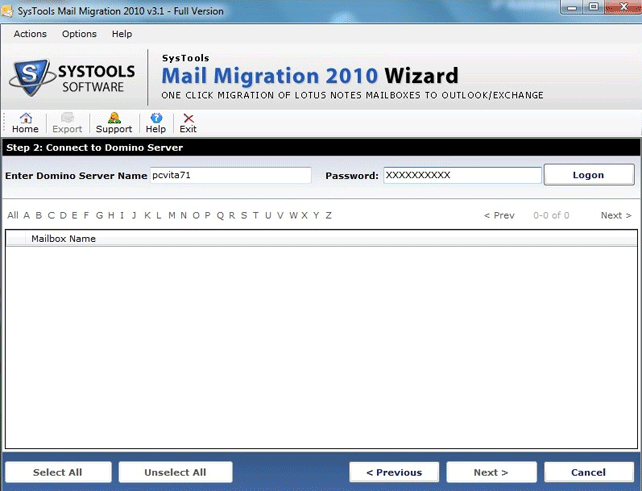Click the Password input field
The height and width of the screenshot is (491, 642).
tap(462, 175)
